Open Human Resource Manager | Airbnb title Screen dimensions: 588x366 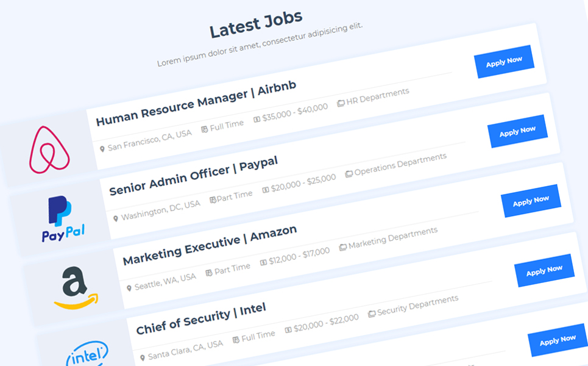click(196, 103)
